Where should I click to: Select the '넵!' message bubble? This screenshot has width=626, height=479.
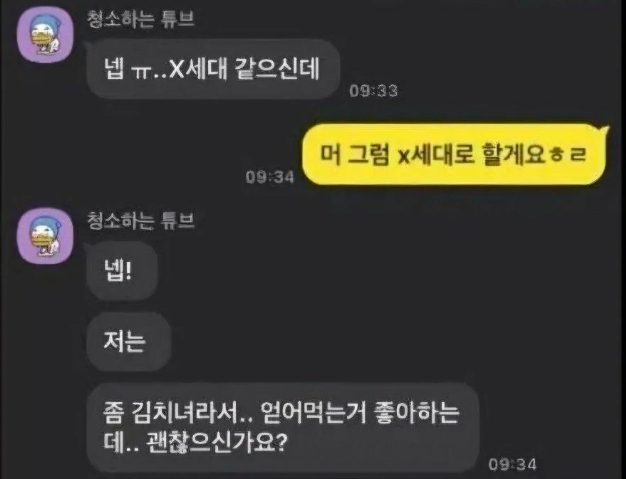tap(122, 271)
